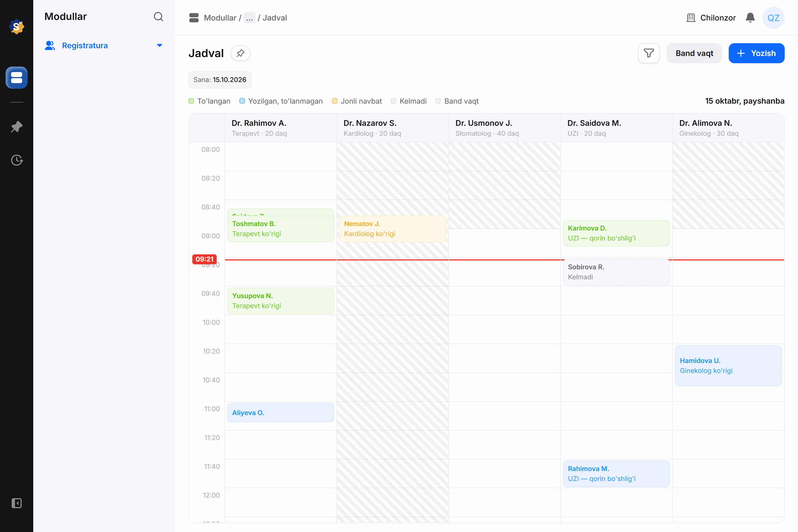Screen dimensions: 798x532
Task: Open the filter funnel icon
Action: tap(649, 53)
